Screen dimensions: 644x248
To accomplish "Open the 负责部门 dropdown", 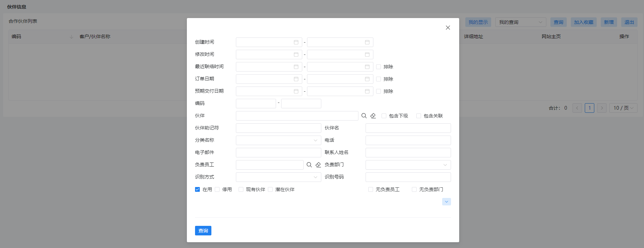I will pyautogui.click(x=408, y=165).
